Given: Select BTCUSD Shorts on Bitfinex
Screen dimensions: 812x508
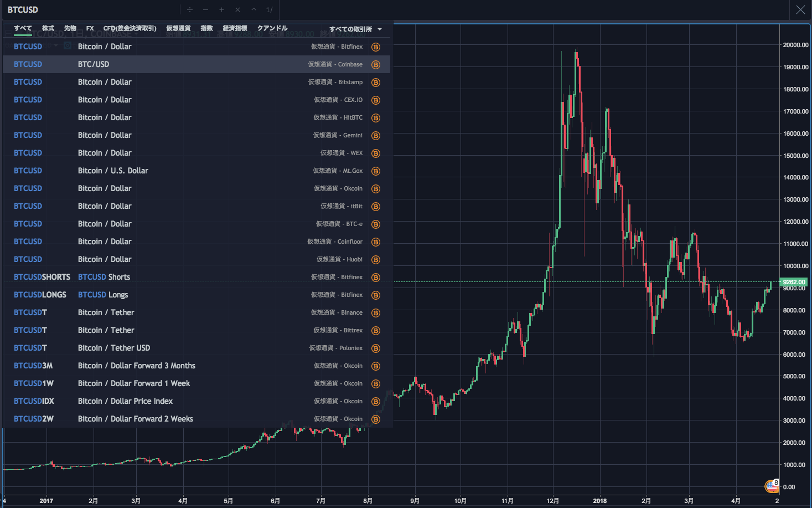Looking at the screenshot, I should 196,277.
